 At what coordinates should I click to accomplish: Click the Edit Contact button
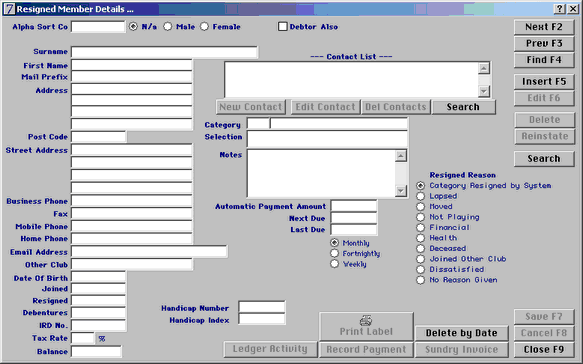325,107
